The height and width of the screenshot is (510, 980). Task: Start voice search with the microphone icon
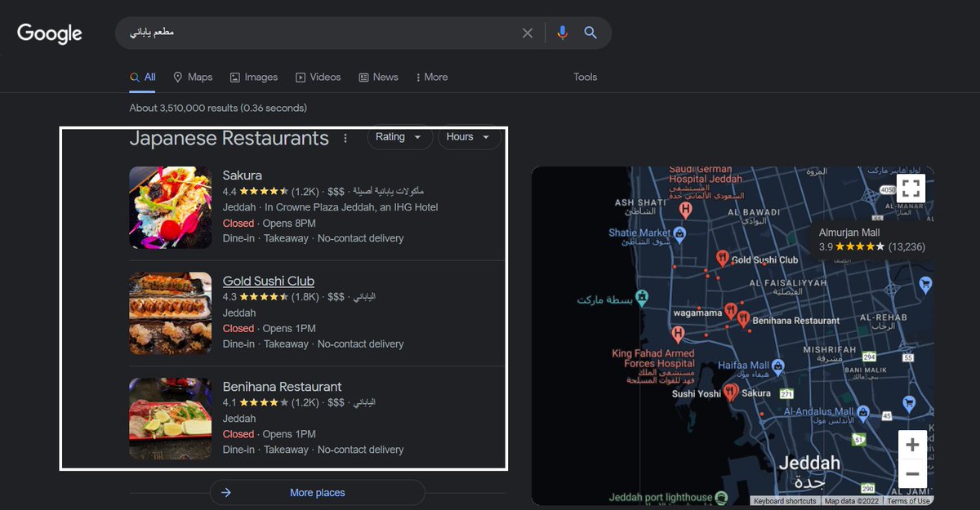(562, 33)
